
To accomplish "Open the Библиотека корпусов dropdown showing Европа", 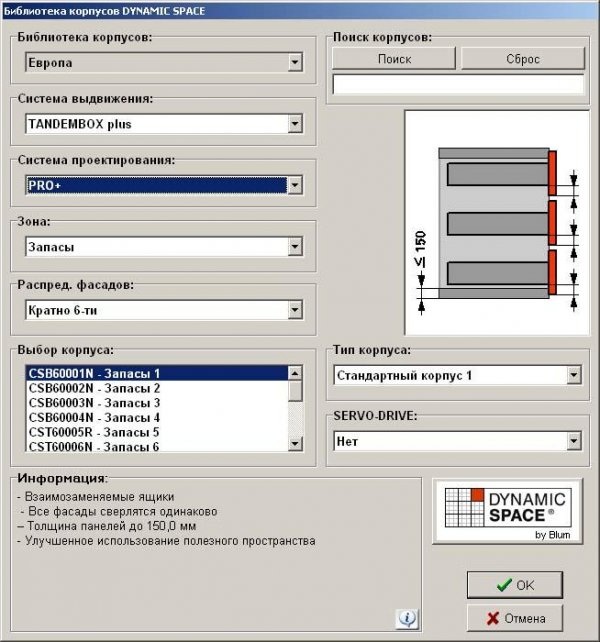I will [164, 63].
